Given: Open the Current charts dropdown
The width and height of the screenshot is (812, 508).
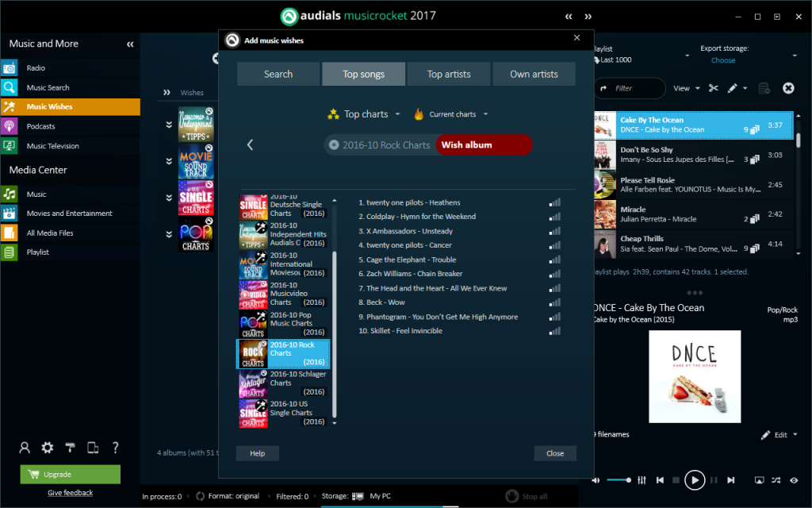Looking at the screenshot, I should 450,114.
